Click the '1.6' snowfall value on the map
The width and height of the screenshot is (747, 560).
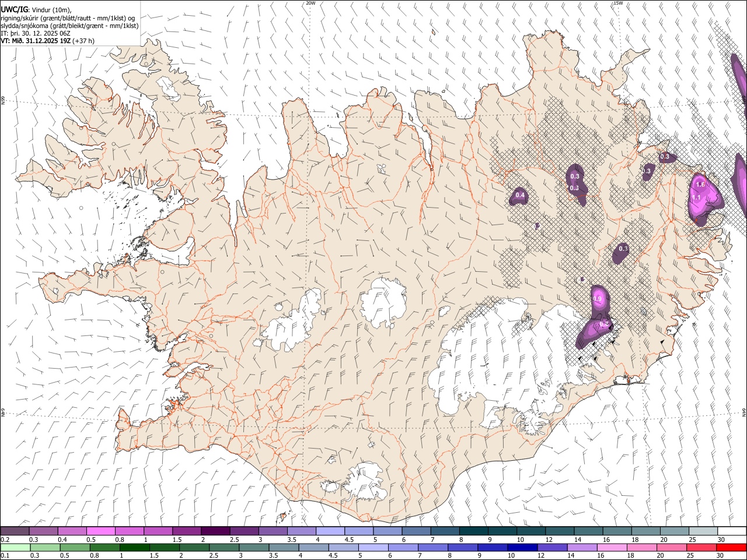[x=701, y=184]
